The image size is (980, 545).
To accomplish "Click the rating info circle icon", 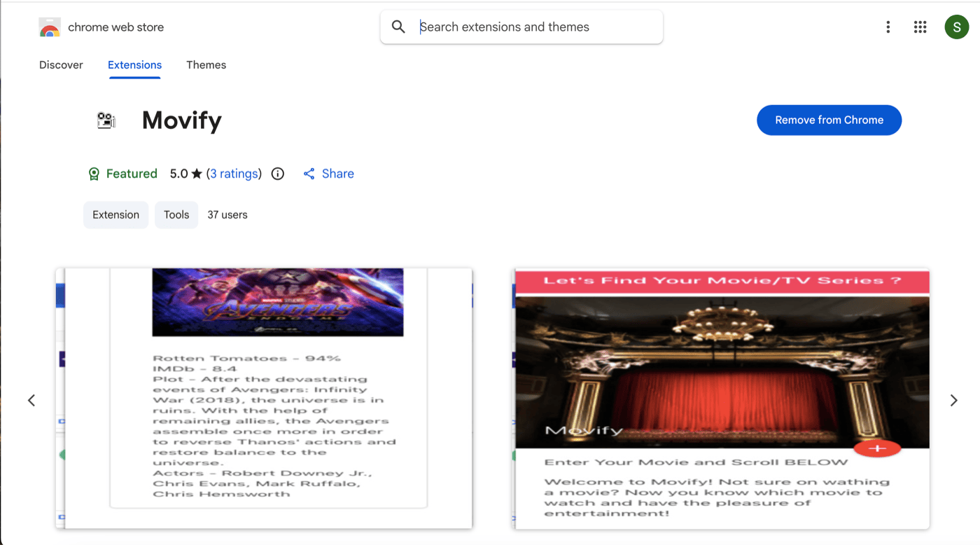I will click(x=278, y=174).
